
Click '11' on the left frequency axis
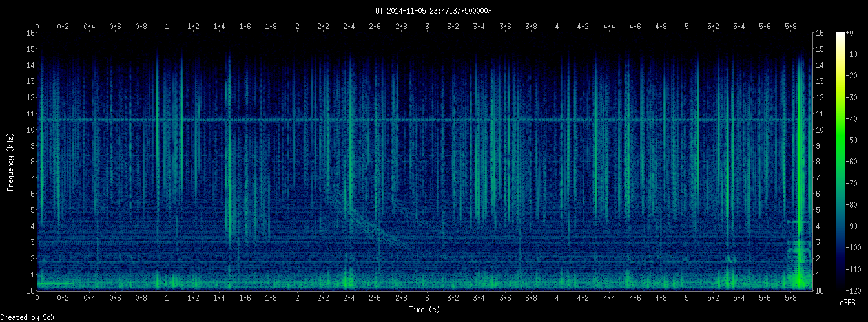(30, 113)
